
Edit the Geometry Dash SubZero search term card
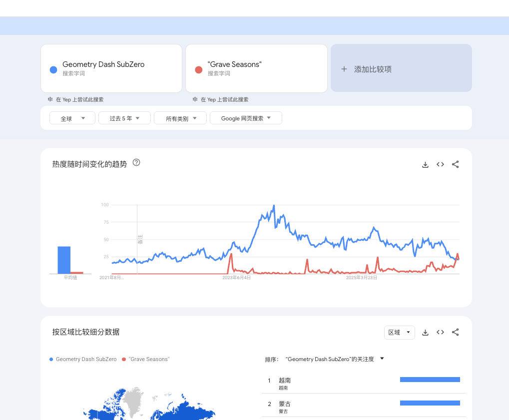point(111,68)
